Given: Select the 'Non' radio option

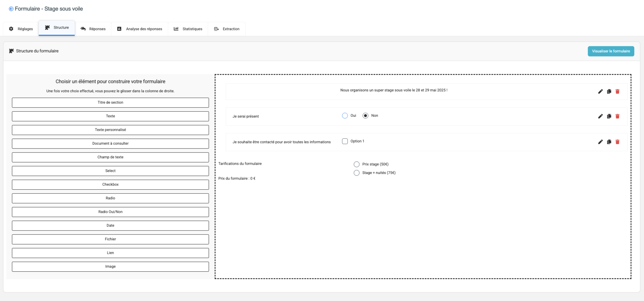Looking at the screenshot, I should (x=365, y=116).
